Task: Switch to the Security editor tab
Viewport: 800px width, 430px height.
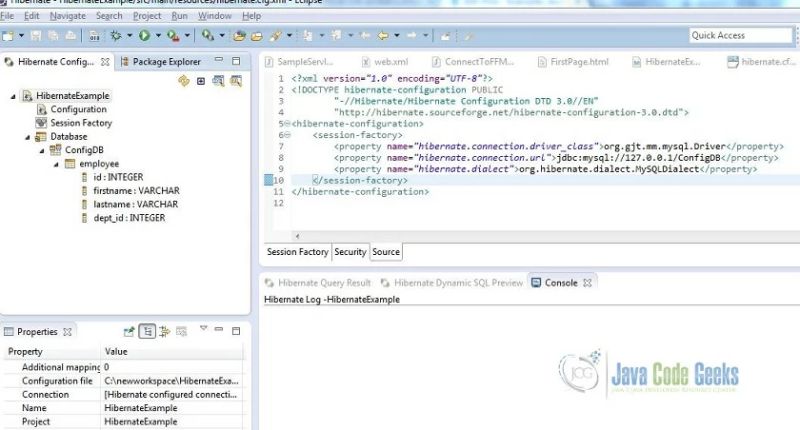Action: (x=350, y=252)
